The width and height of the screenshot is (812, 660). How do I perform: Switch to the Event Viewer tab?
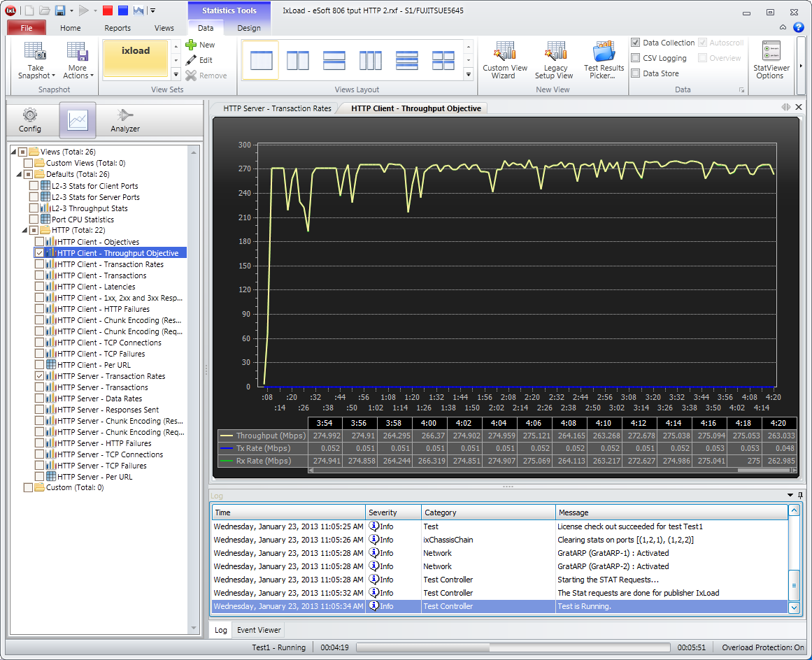259,630
